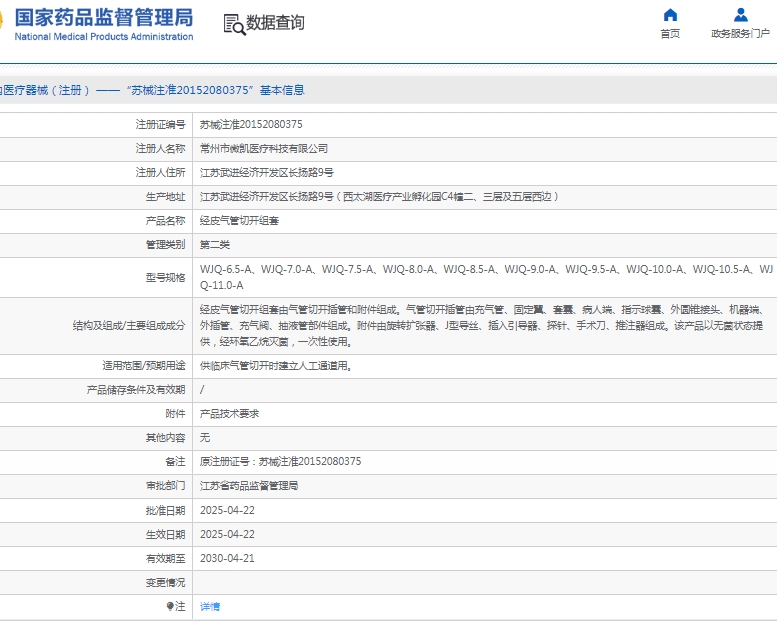Click the 变更情况 row label
Viewport: 777px width, 624px height.
[x=166, y=582]
